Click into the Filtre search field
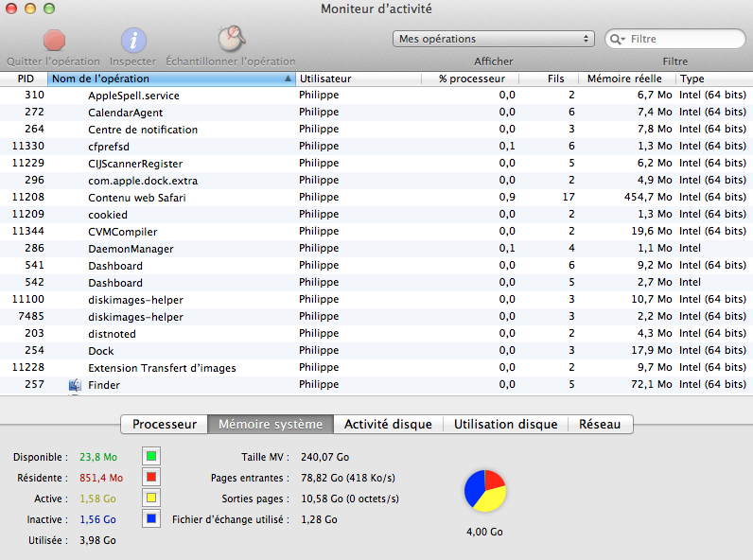 (x=675, y=39)
